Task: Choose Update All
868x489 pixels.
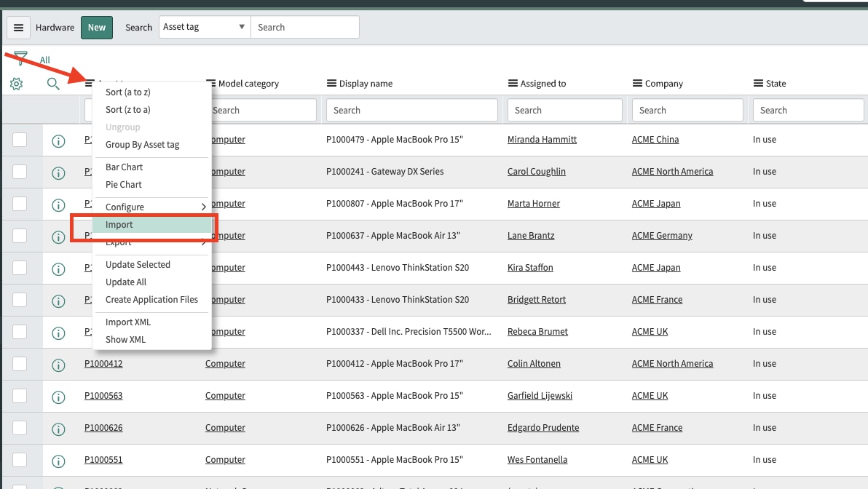Action: [x=126, y=282]
